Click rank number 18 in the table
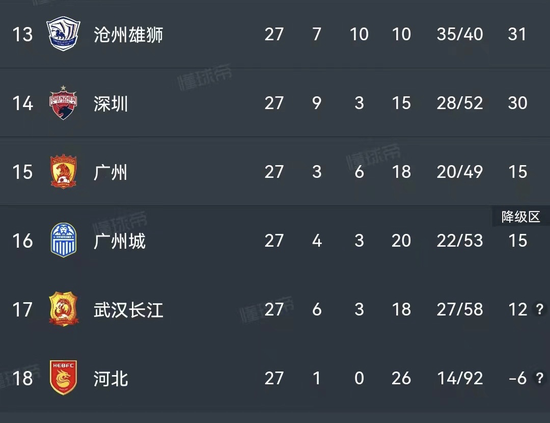 (22, 378)
